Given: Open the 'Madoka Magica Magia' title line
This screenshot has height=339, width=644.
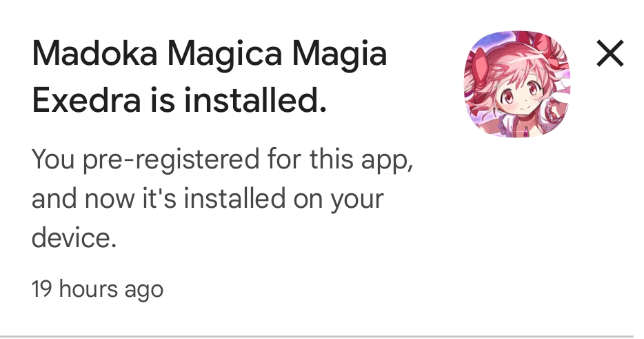Looking at the screenshot, I should (210, 55).
